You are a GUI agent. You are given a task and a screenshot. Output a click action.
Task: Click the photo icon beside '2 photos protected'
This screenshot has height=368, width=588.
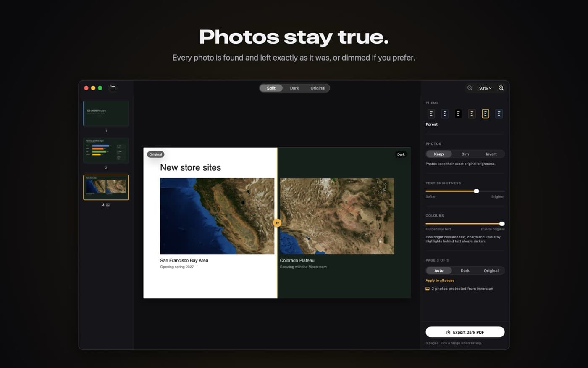(x=428, y=289)
